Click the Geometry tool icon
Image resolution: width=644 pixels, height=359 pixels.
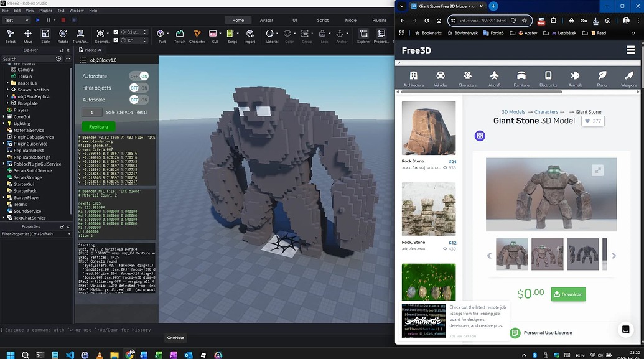point(100,34)
